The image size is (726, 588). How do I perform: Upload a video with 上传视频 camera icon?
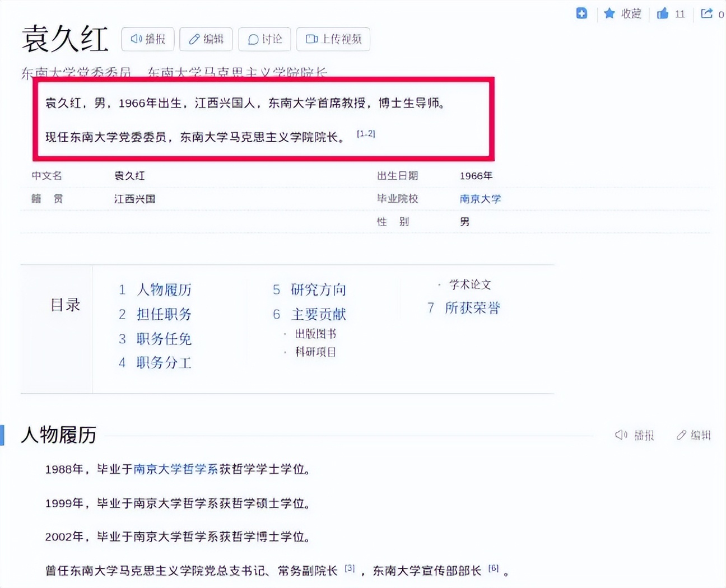pyautogui.click(x=311, y=39)
